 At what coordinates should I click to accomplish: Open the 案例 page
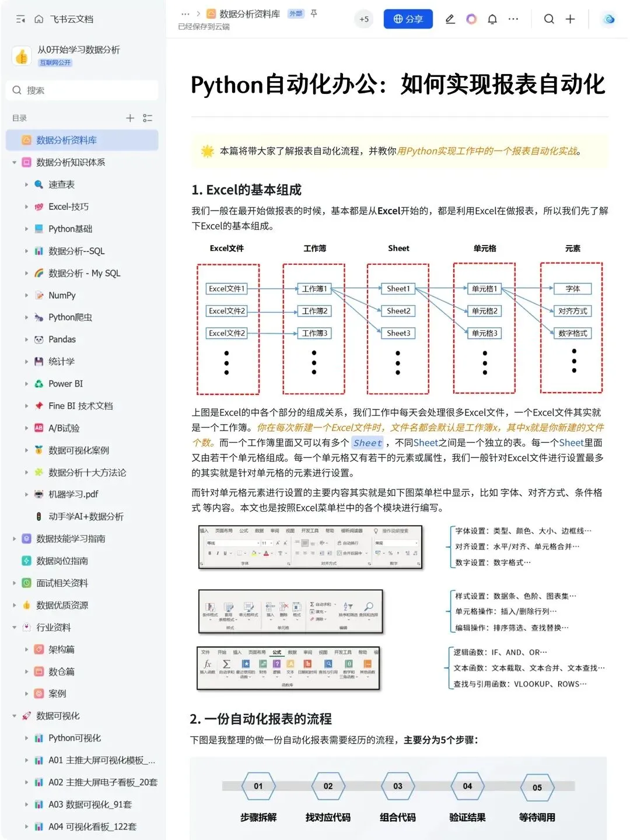[57, 694]
